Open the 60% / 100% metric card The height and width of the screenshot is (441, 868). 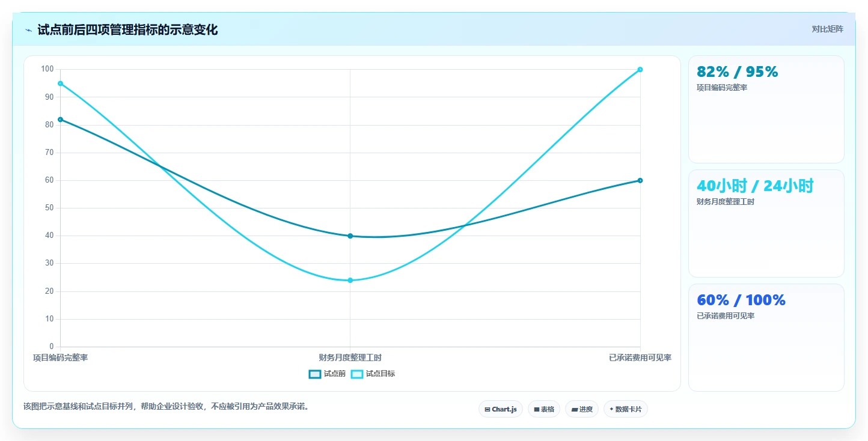766,338
